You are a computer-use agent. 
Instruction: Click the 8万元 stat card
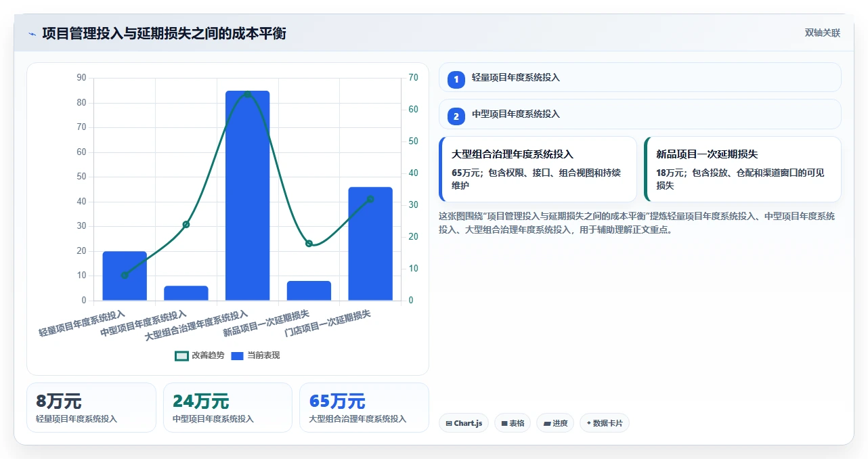91,408
